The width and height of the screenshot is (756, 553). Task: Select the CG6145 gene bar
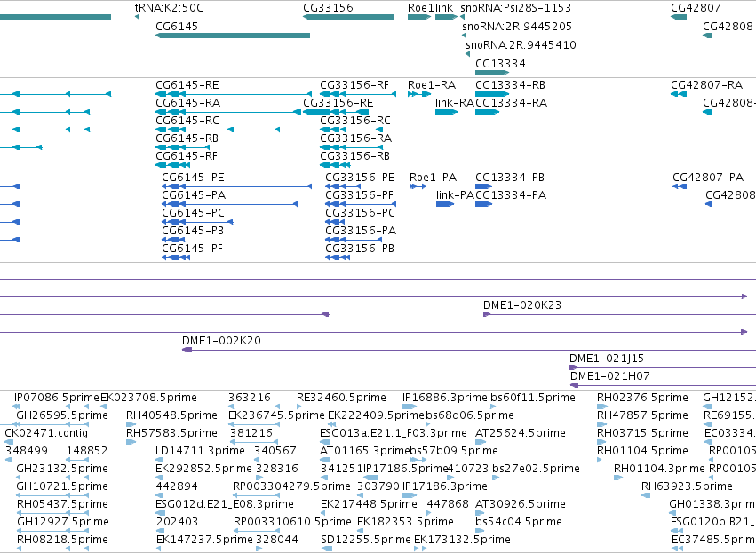[233, 36]
